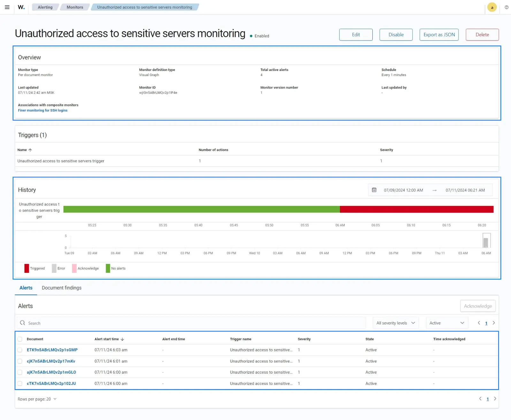Viewport: 511px width, 420px height.
Task: Click the current monitor breadcrumb
Action: 145,7
